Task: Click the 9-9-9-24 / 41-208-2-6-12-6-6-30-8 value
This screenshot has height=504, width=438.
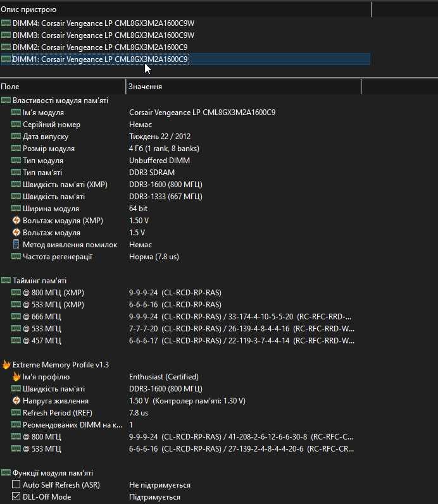Action: click(x=241, y=437)
